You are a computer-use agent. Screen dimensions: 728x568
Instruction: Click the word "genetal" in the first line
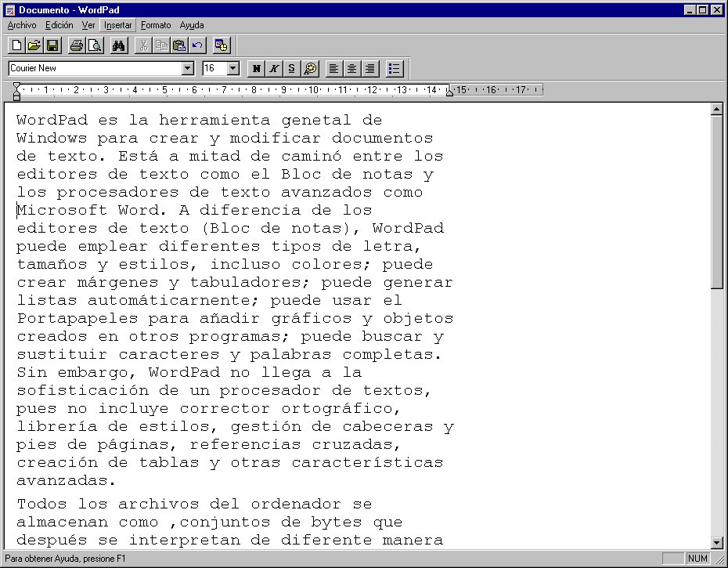coord(316,120)
